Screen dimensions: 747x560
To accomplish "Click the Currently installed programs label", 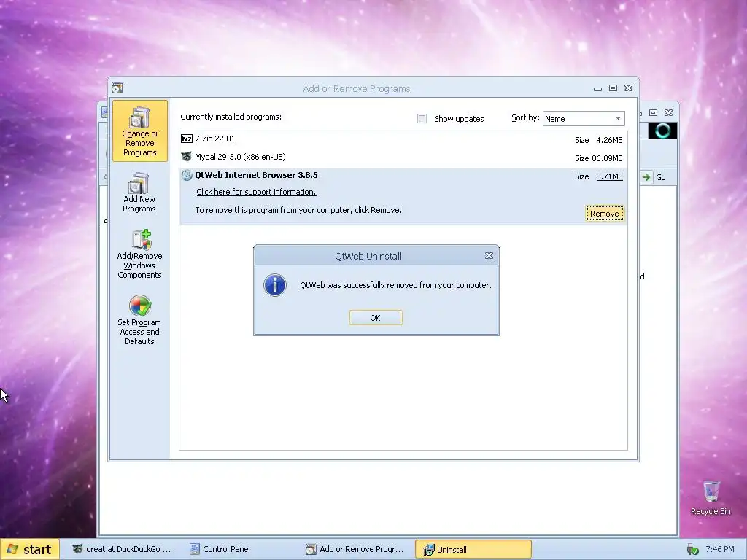I will pos(231,117).
